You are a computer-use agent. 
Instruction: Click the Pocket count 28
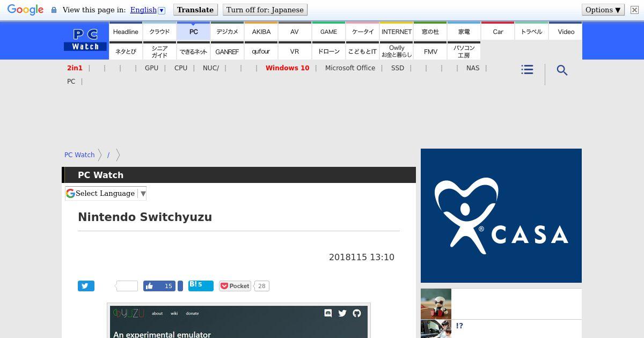(261, 286)
